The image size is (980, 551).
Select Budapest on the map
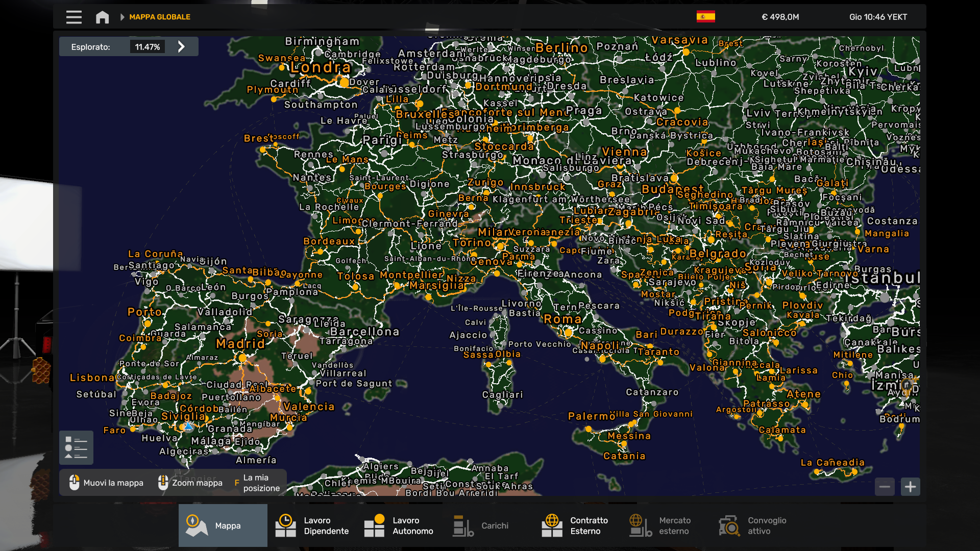pyautogui.click(x=673, y=189)
